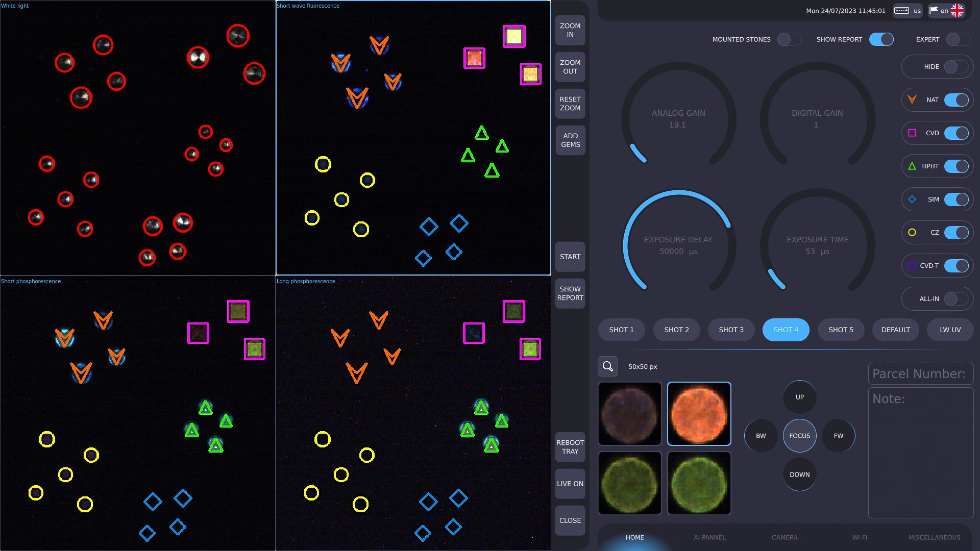This screenshot has height=551, width=980.
Task: Open the AI Pannel tab
Action: pos(709,537)
